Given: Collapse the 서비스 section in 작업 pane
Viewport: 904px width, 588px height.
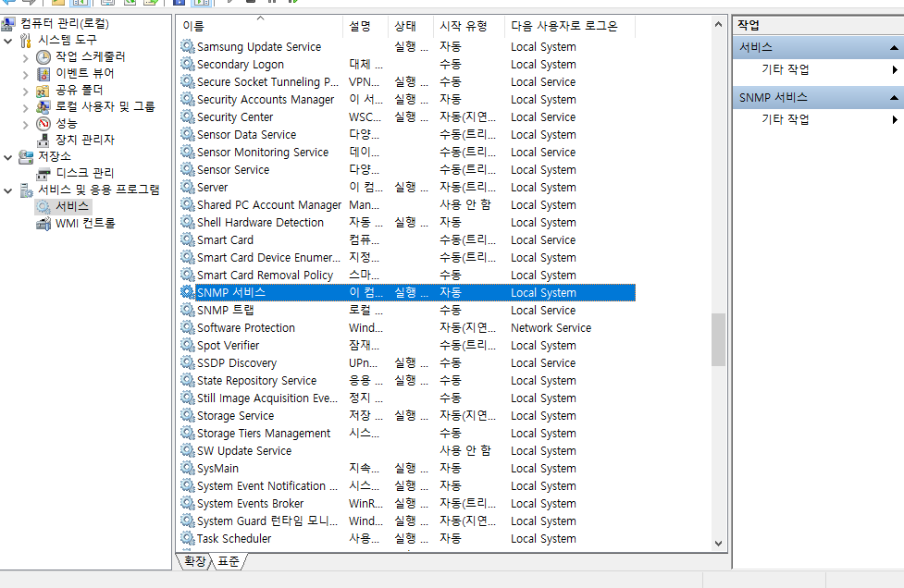Looking at the screenshot, I should point(894,47).
